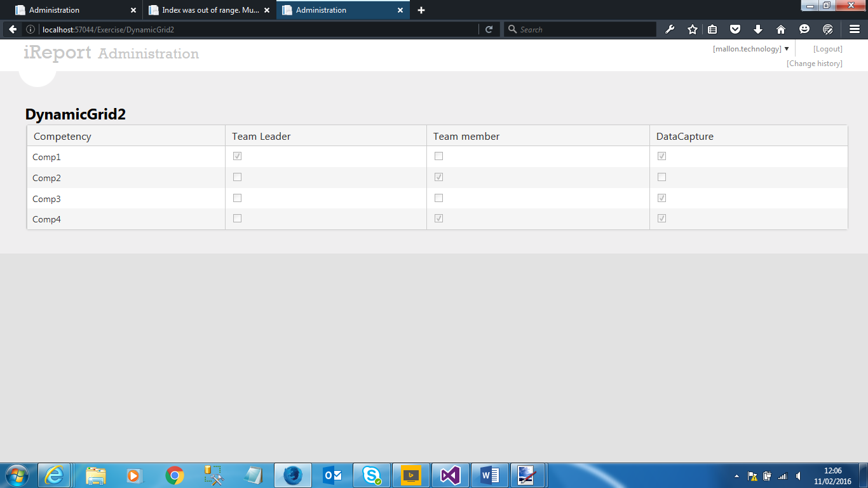Open the Paint taskbar icon
The width and height of the screenshot is (868, 488).
(527, 475)
